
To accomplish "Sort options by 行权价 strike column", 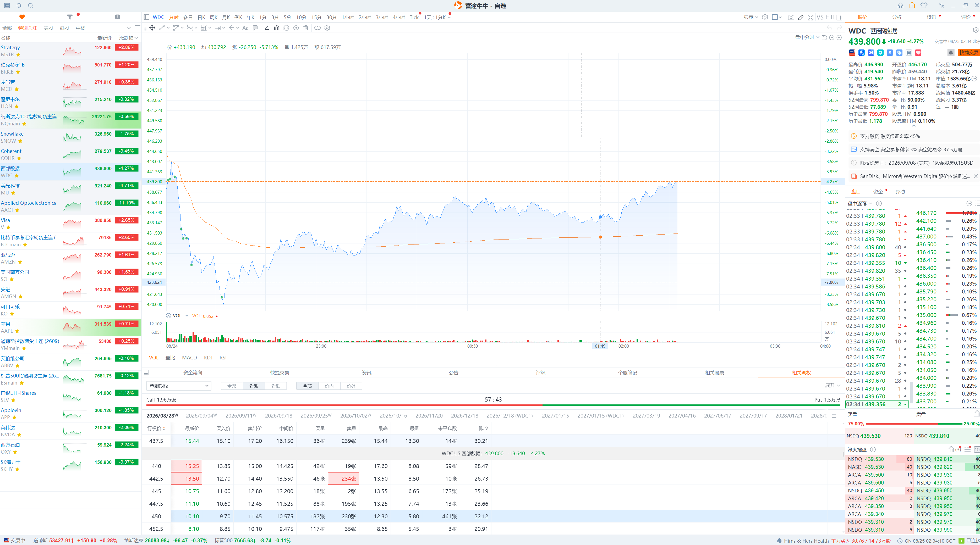I will pyautogui.click(x=156, y=428).
